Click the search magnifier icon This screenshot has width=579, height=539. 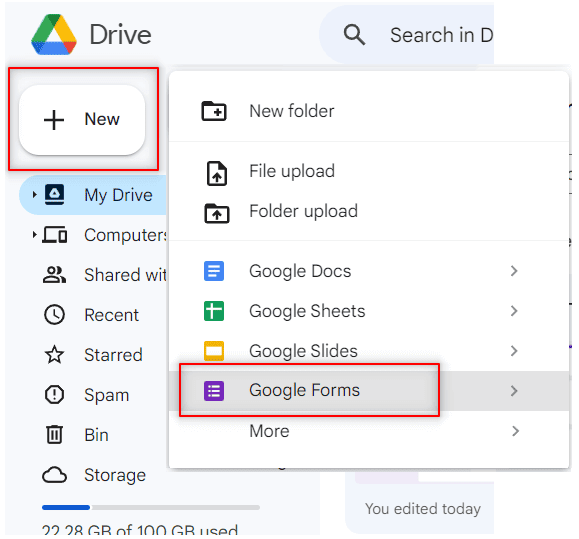354,35
